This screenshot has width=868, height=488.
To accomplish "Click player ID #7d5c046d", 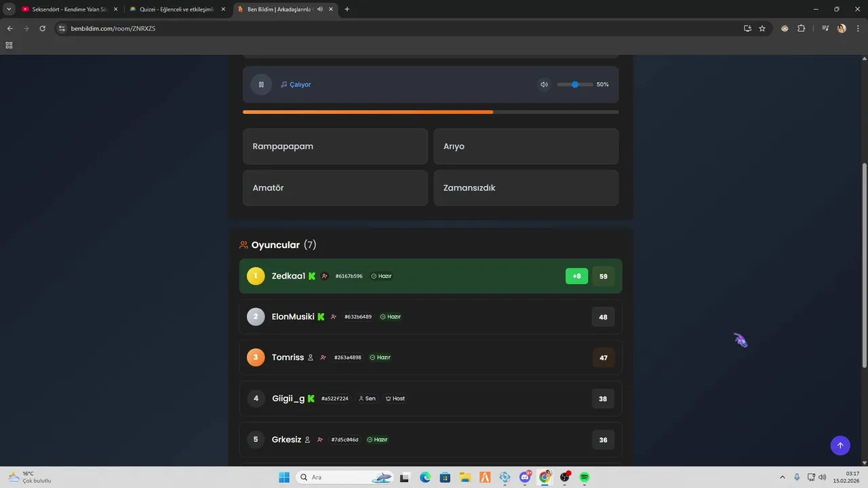I will point(345,440).
